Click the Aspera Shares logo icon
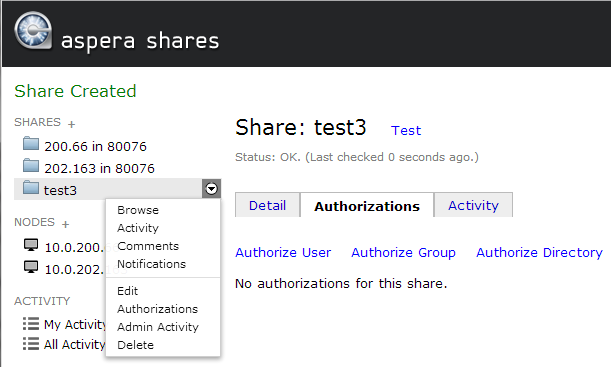Image resolution: width=611 pixels, height=367 pixels. [33, 31]
